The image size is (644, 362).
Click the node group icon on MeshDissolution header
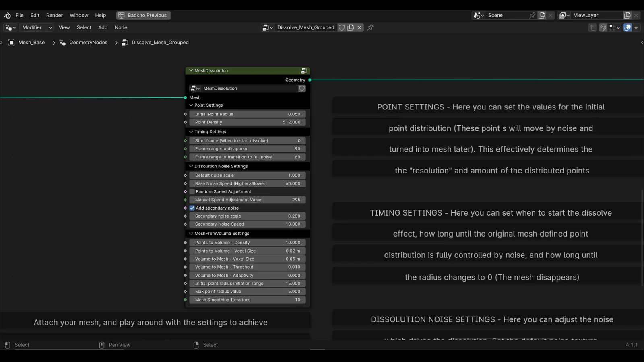click(304, 70)
